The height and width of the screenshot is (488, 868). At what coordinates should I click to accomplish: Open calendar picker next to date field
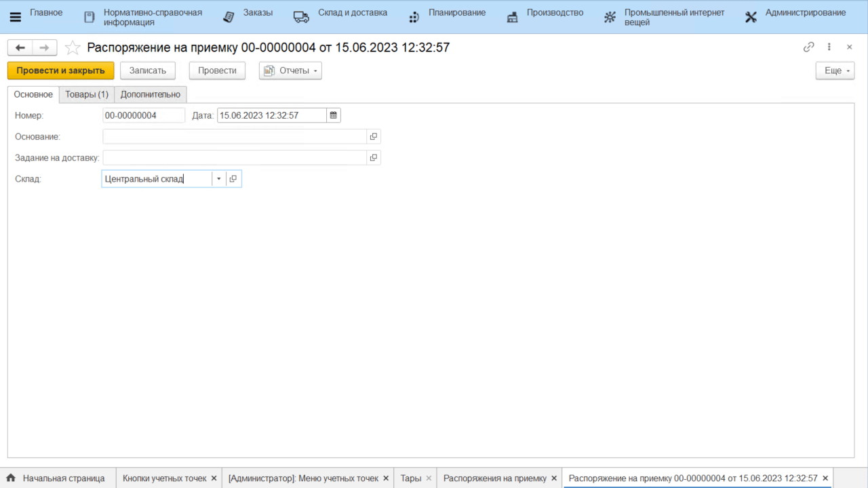(334, 115)
